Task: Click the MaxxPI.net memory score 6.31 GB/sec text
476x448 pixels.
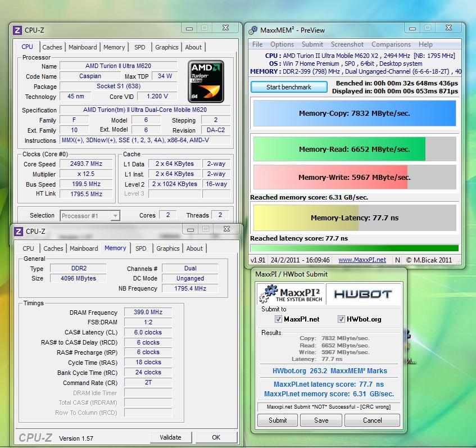Action: [329, 394]
